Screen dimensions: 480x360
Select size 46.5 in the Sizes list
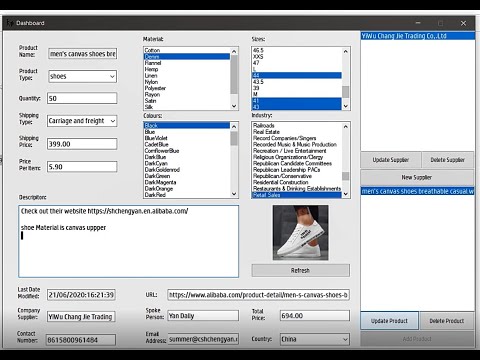pos(297,50)
